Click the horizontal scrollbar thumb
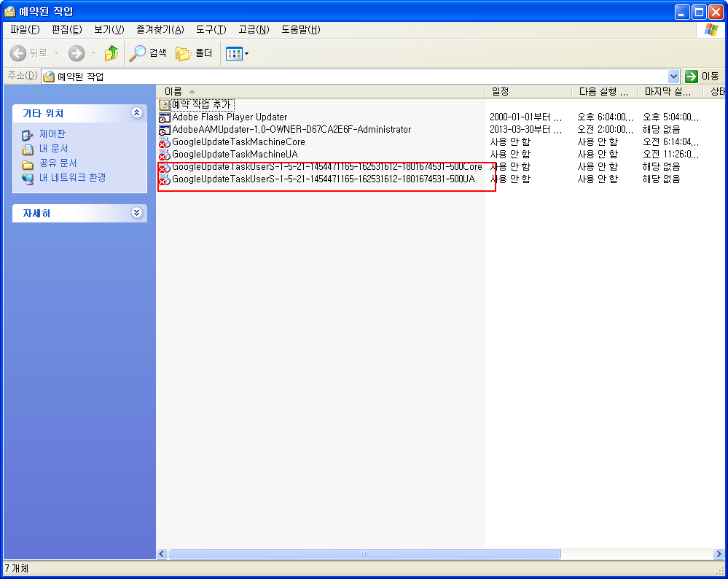This screenshot has height=579, width=728. click(364, 553)
